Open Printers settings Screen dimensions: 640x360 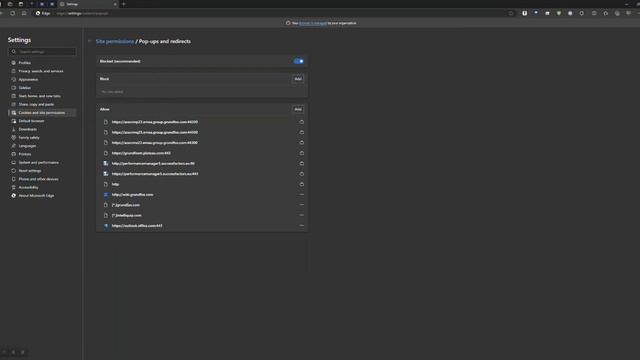click(x=24, y=154)
